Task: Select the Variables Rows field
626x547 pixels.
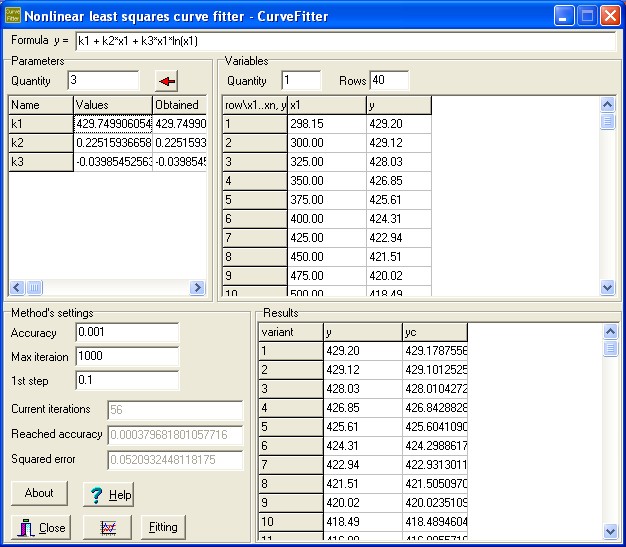Action: point(389,80)
